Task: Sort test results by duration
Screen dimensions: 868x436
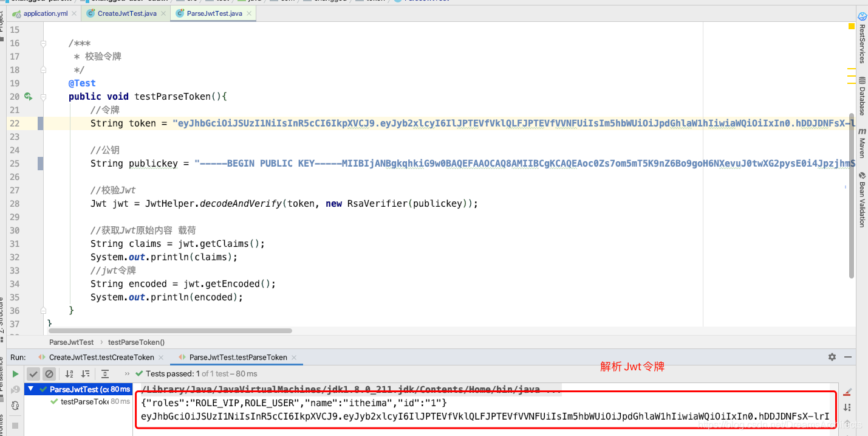Action: [x=86, y=374]
